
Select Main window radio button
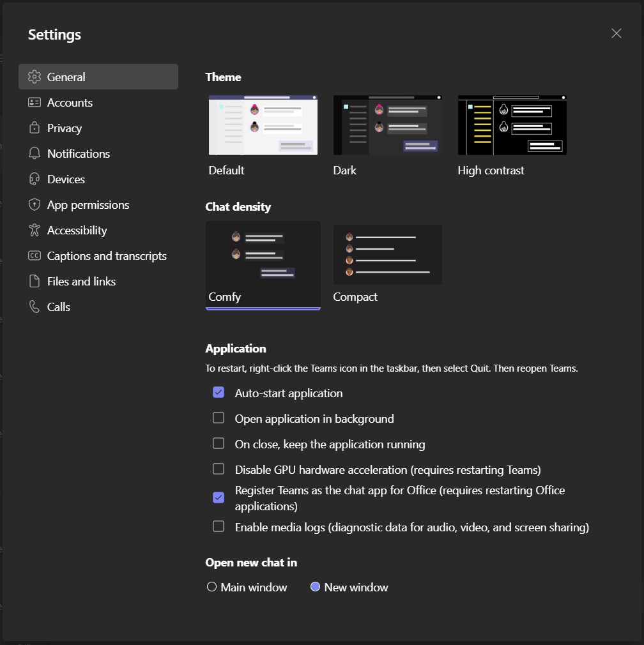pyautogui.click(x=211, y=586)
